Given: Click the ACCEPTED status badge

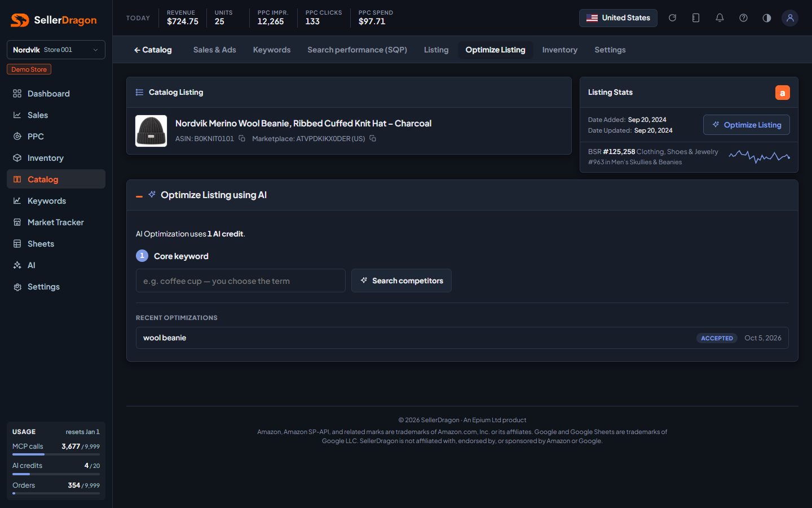Looking at the screenshot, I should (717, 338).
